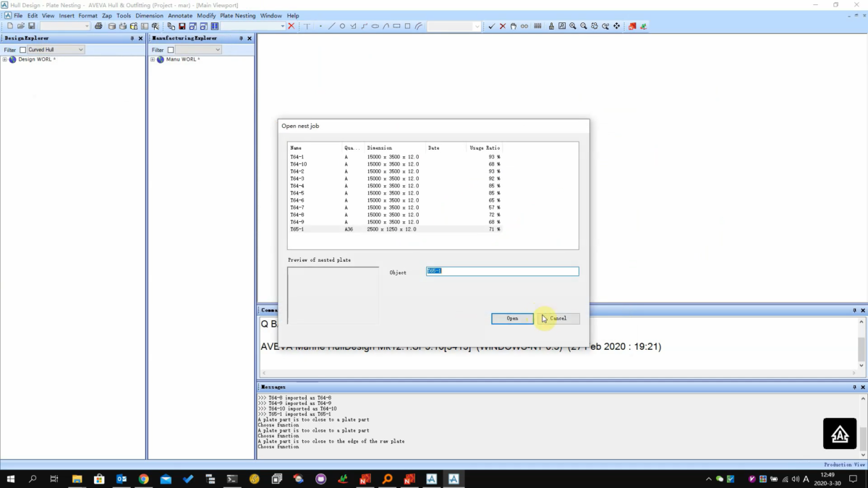
Task: Pin the Manufacturing Explorer panel
Action: (240, 38)
